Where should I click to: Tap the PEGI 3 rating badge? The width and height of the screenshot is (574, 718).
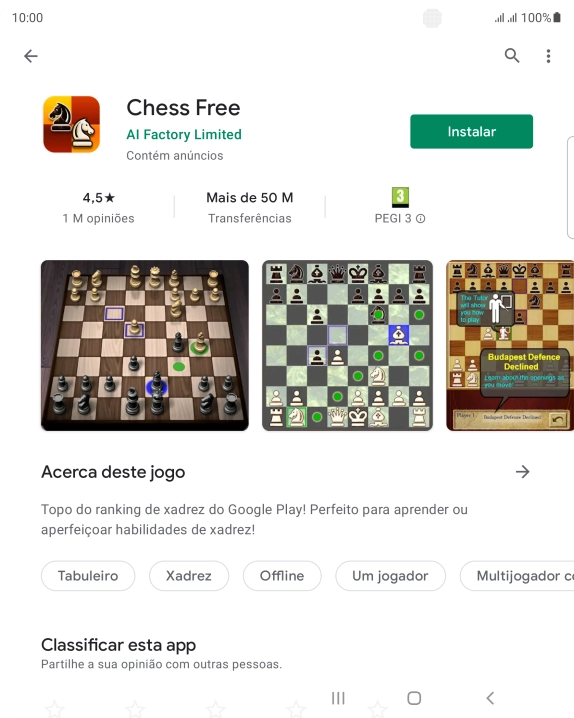click(400, 197)
